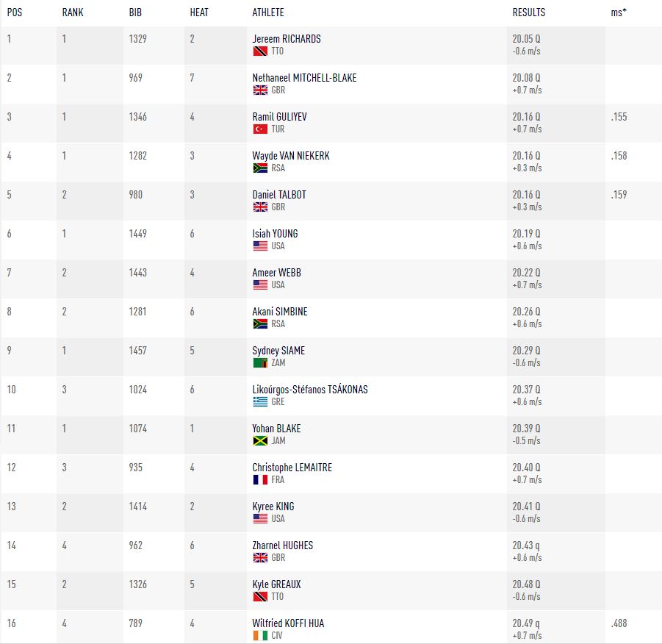The width and height of the screenshot is (662, 644).
Task: Click the ATHLETE column header
Action: (267, 12)
